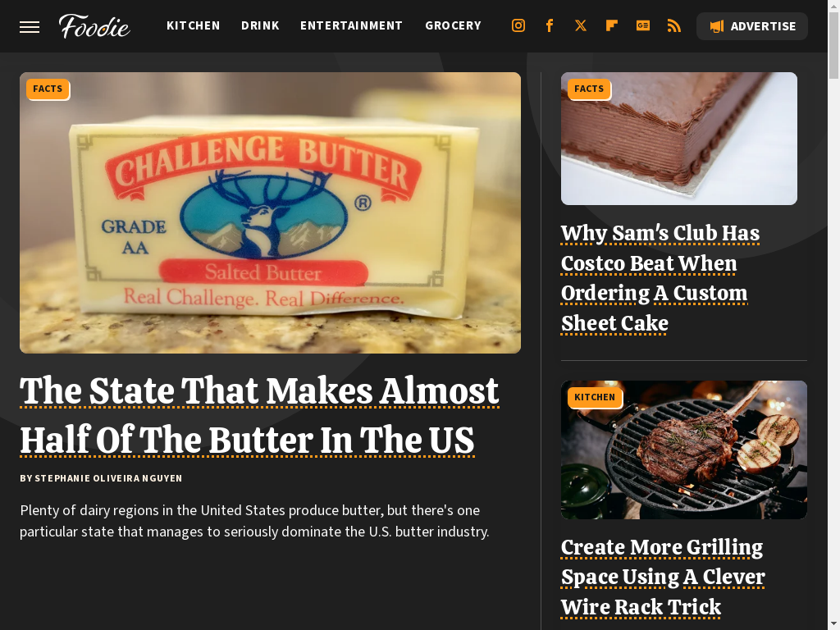Open the hamburger navigation menu
Viewport: 840px width, 630px height.
[x=30, y=27]
